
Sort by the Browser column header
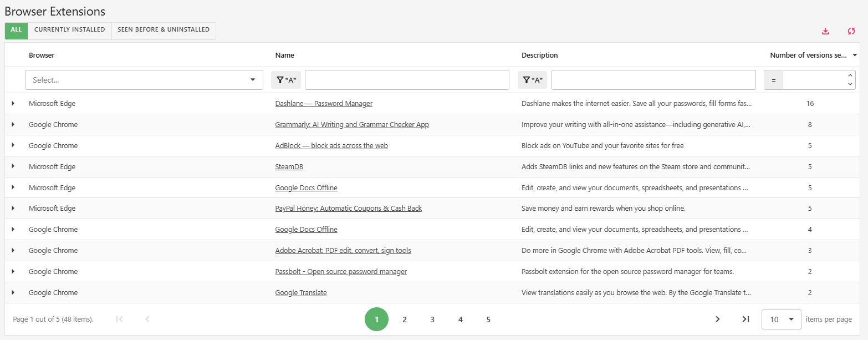click(x=42, y=55)
